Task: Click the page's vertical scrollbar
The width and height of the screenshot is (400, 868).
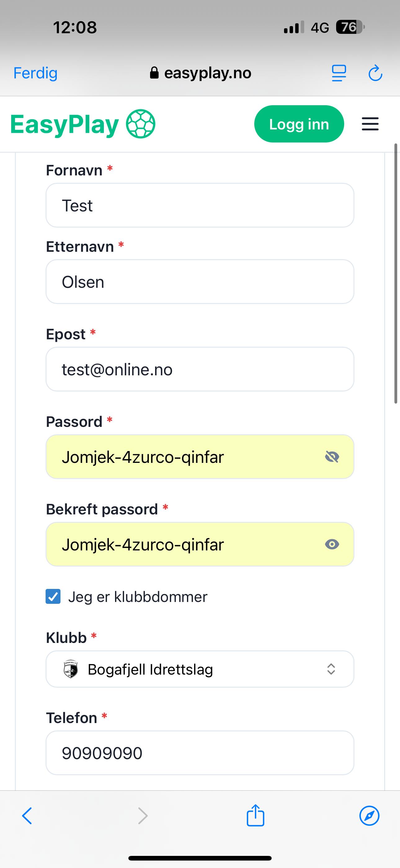Action: (396, 273)
